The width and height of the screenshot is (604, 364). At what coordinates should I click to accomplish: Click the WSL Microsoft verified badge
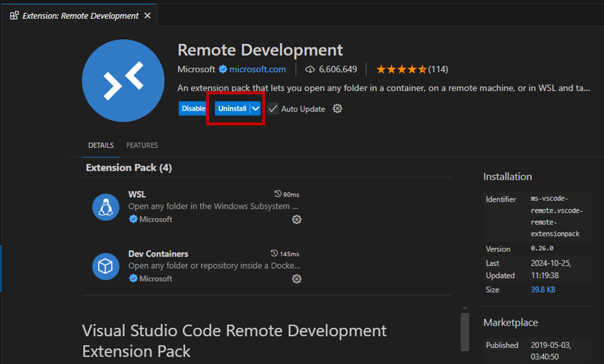(x=133, y=219)
